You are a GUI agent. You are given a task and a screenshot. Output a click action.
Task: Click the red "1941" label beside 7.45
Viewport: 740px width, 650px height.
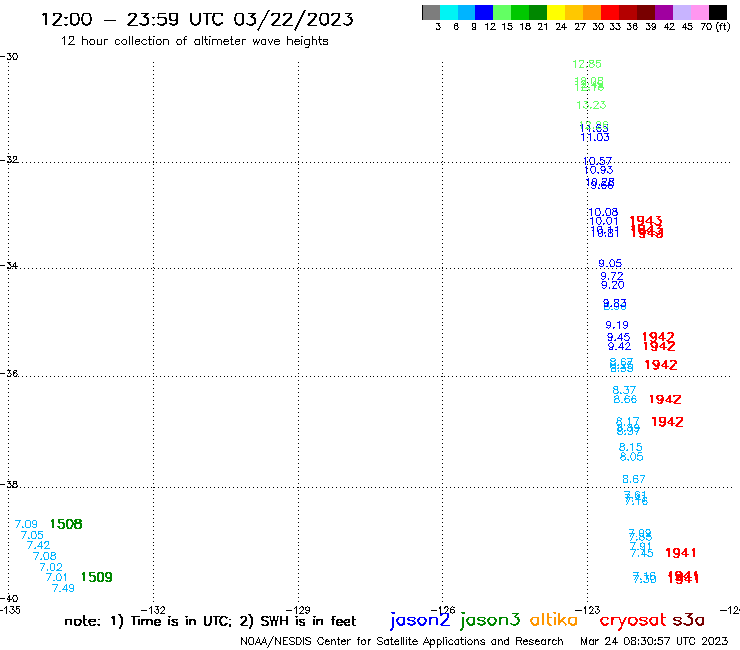[x=681, y=552]
